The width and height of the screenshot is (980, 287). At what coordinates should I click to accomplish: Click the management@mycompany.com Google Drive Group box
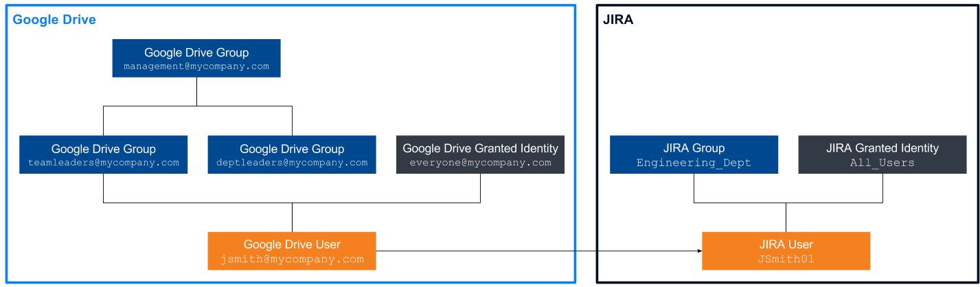click(196, 58)
